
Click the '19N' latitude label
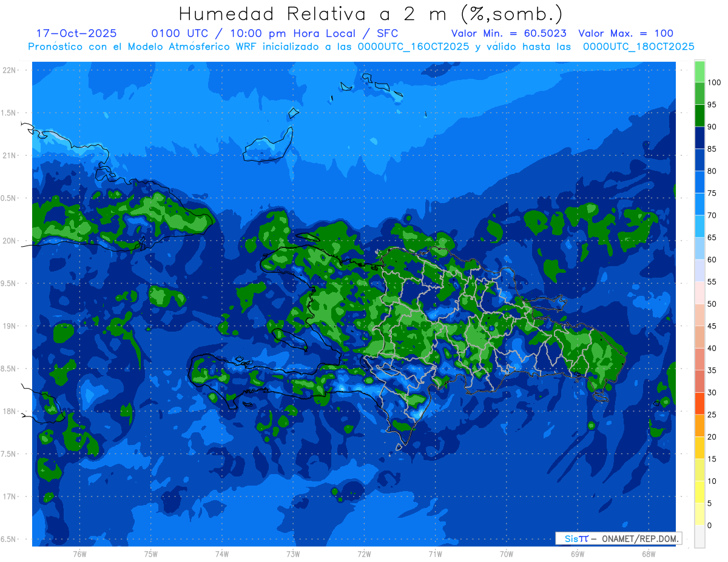(x=8, y=326)
